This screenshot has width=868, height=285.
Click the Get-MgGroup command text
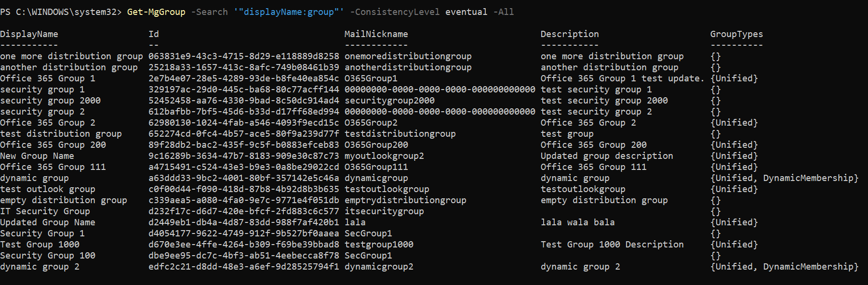point(156,12)
